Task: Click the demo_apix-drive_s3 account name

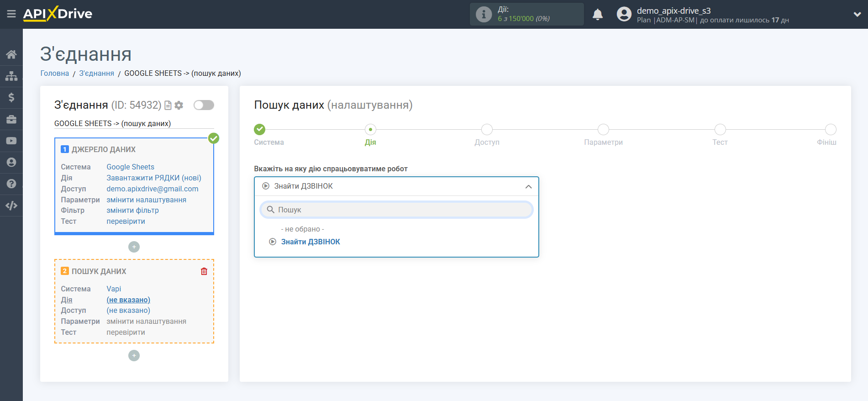Action: (674, 11)
